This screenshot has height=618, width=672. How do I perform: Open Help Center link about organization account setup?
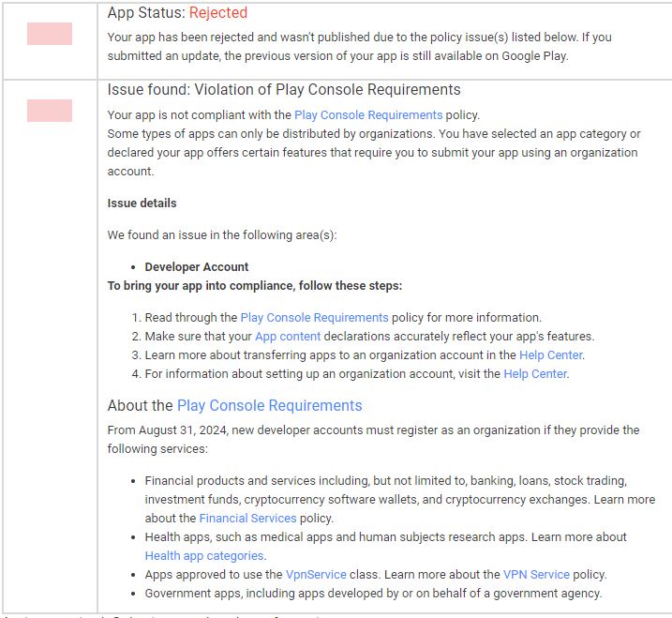click(x=535, y=374)
